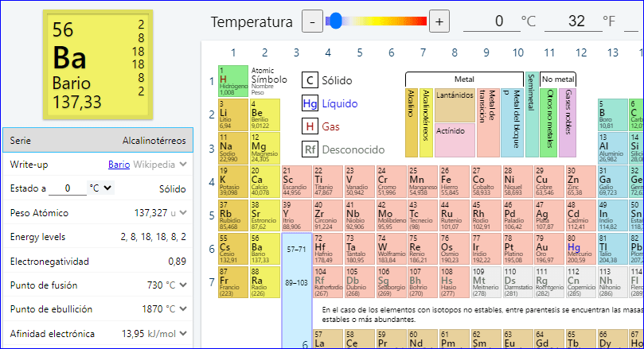Screen dimensions: 644x349
Task: Highlight the Actínido category swatch
Action: point(455,140)
